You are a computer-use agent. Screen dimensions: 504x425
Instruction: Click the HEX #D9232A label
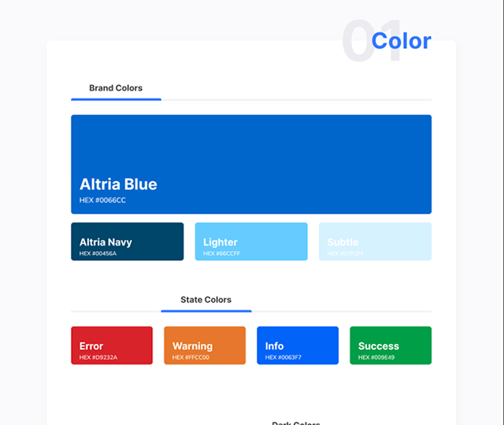tap(98, 357)
